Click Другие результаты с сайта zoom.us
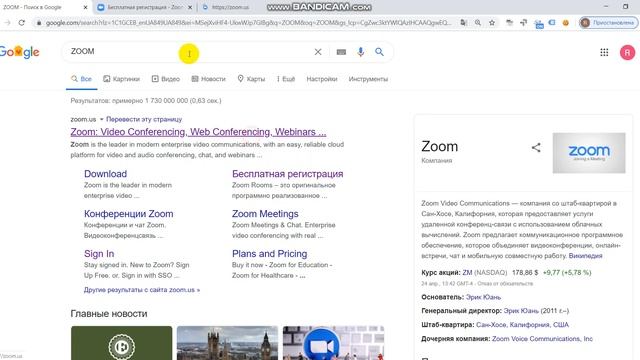This screenshot has height=360, width=640. [x=142, y=290]
